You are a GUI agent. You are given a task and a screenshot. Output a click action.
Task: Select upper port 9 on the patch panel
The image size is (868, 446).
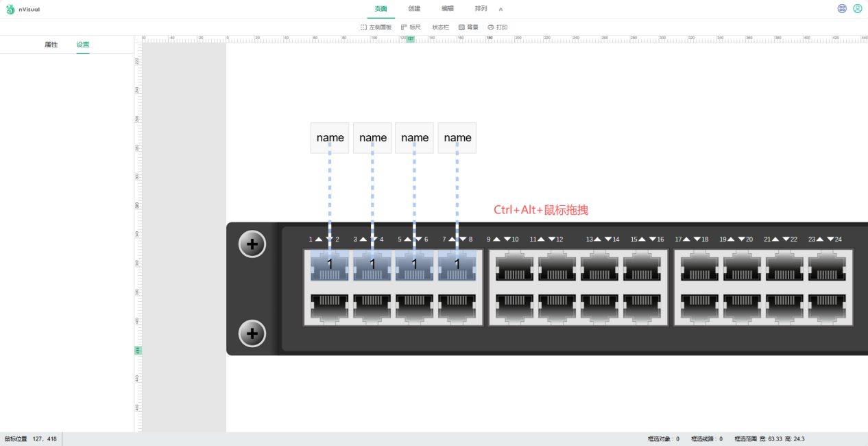(515, 268)
